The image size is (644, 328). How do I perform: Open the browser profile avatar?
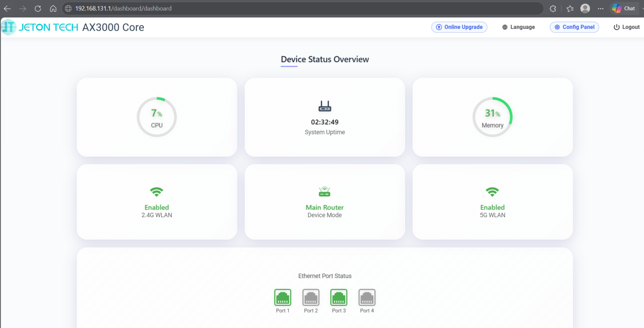(x=585, y=9)
